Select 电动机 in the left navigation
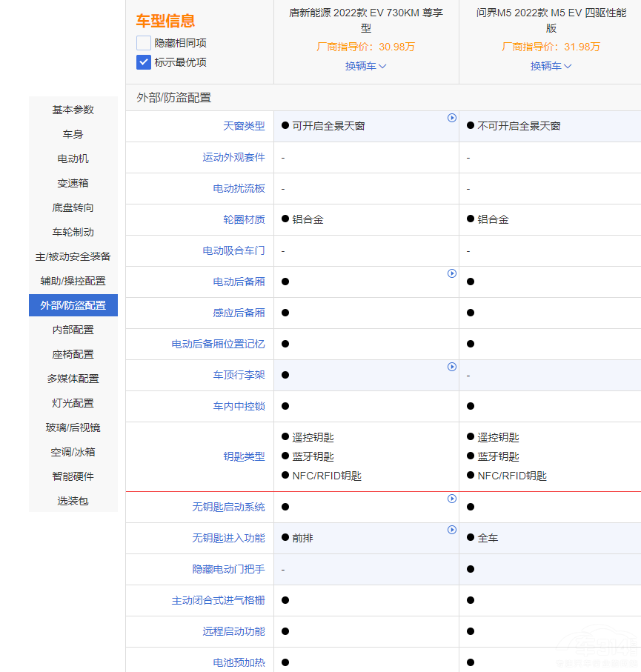Viewport: 641px width, 672px height. point(73,159)
